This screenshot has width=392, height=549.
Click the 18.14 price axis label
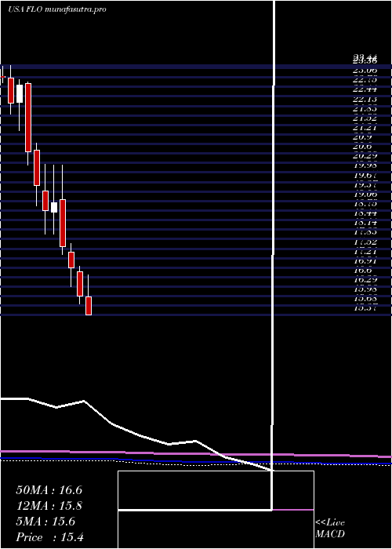pos(365,224)
